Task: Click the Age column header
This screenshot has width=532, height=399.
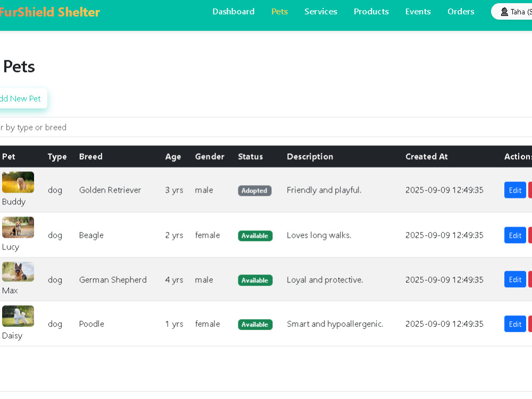Action: (173, 157)
